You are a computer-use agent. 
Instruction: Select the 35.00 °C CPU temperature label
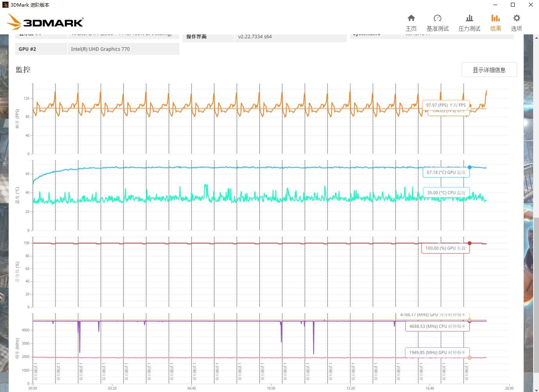(446, 192)
